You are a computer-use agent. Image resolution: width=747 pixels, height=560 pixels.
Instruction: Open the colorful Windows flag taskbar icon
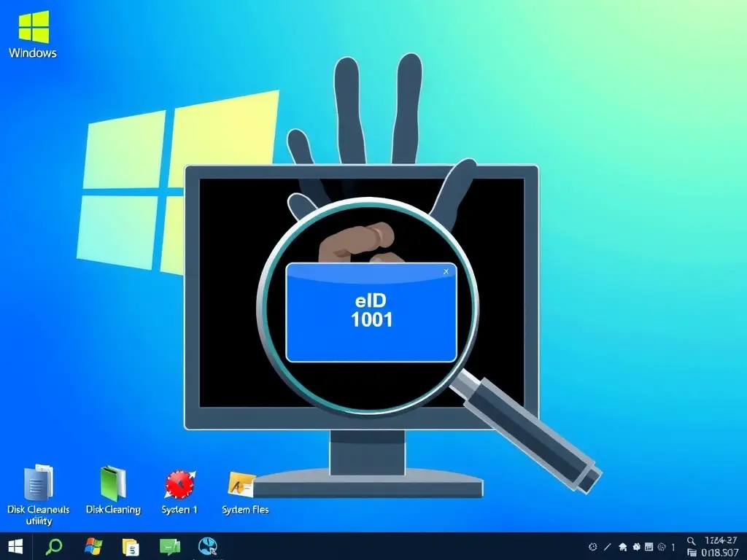click(93, 547)
